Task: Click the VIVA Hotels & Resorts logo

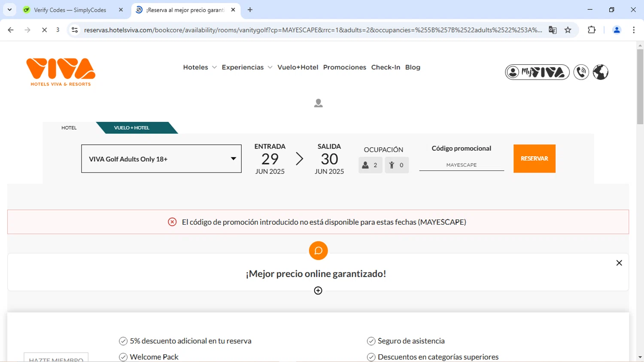Action: tap(61, 72)
